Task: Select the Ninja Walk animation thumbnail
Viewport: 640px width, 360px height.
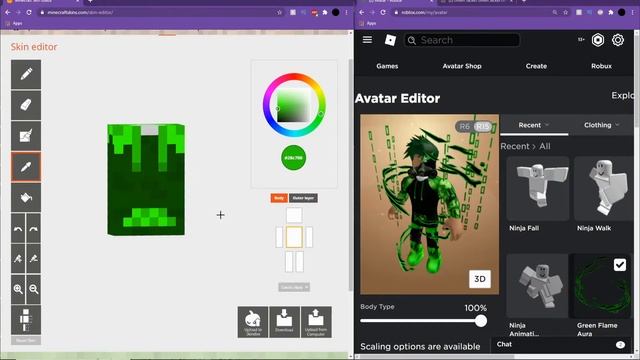Action: [602, 189]
